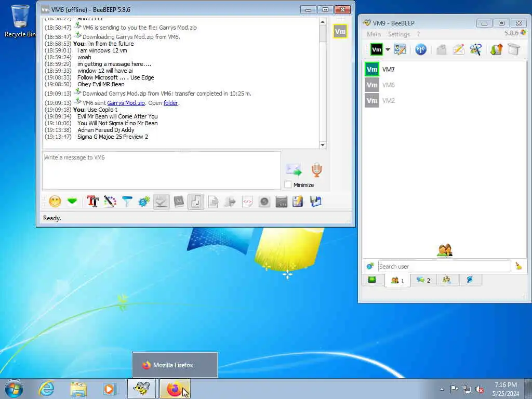Click the Vm status avatar button

click(x=377, y=49)
